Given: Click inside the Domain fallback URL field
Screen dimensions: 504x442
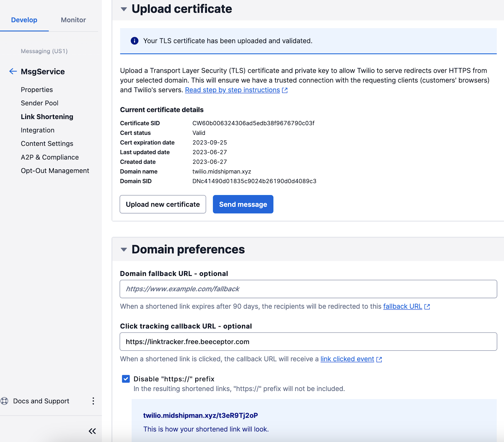Looking at the screenshot, I should (x=308, y=289).
